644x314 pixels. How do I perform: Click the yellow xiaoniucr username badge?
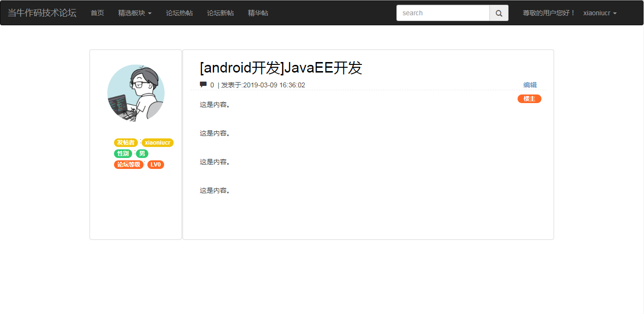tap(157, 143)
